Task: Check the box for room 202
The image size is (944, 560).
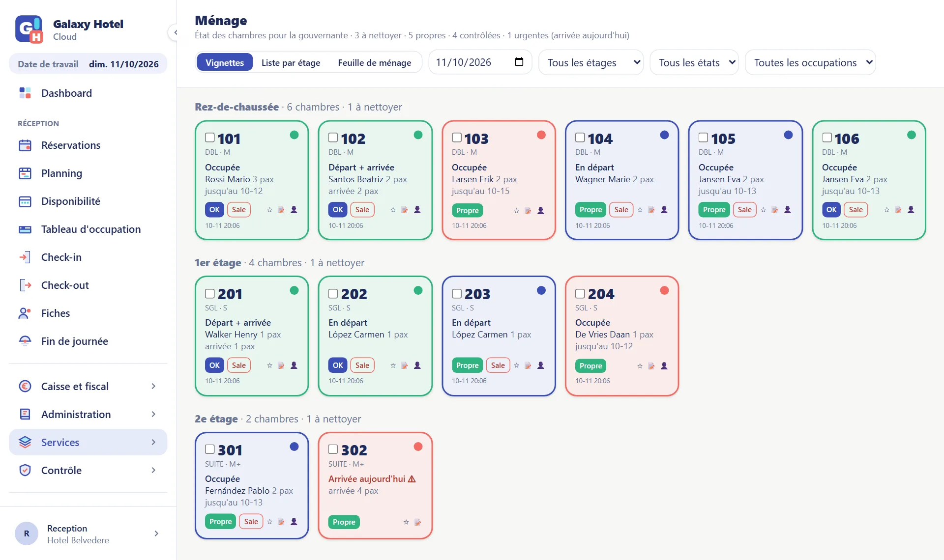Action: click(x=333, y=293)
